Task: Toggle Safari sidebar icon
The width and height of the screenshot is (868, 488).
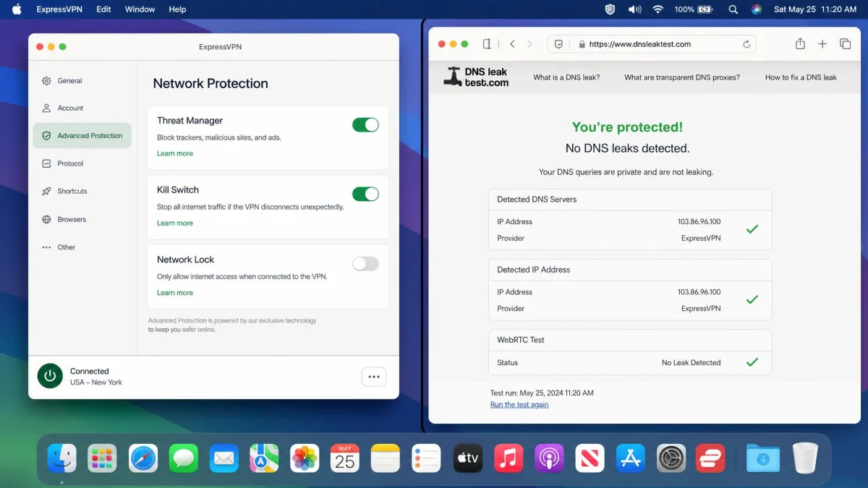Action: 487,44
